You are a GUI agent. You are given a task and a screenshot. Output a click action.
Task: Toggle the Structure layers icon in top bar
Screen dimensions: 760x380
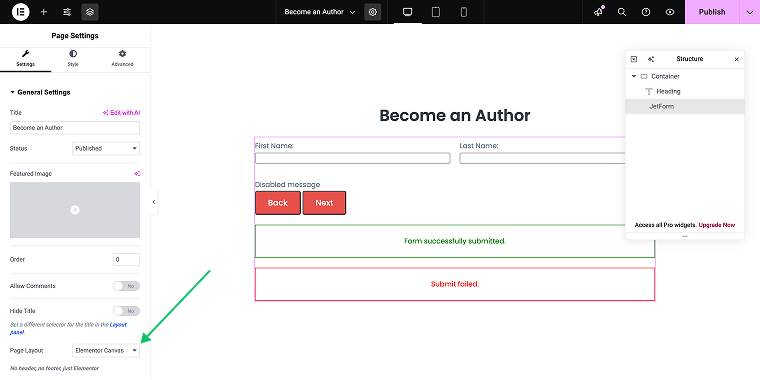coord(90,12)
